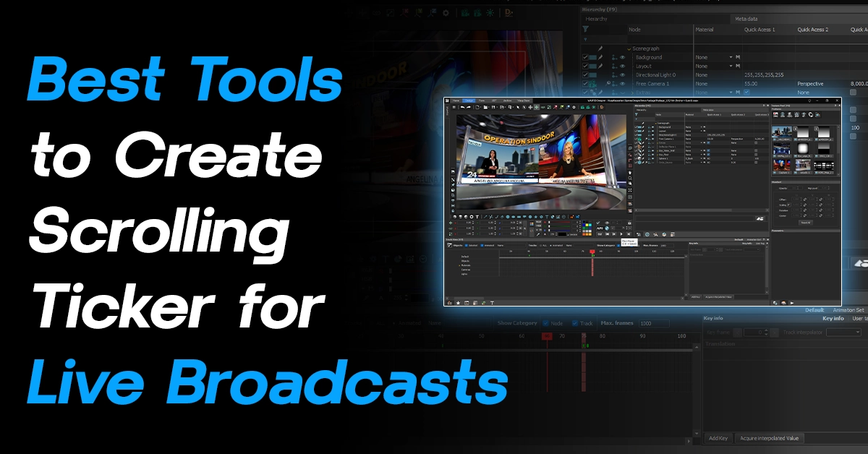Hide the Layout node via its eye icon

click(622, 66)
